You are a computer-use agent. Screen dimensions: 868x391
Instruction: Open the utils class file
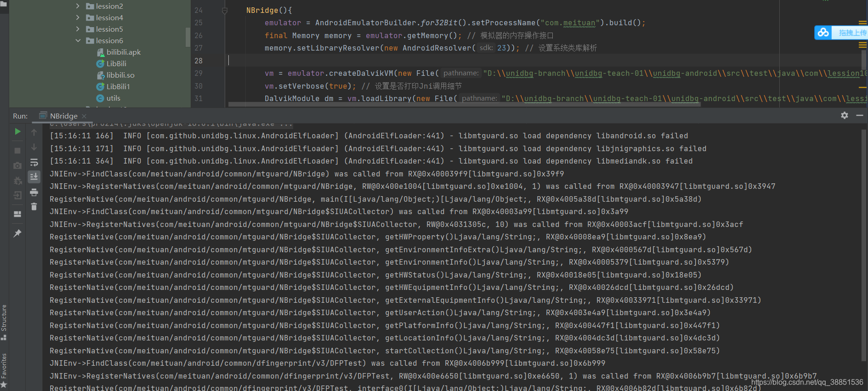pyautogui.click(x=113, y=98)
